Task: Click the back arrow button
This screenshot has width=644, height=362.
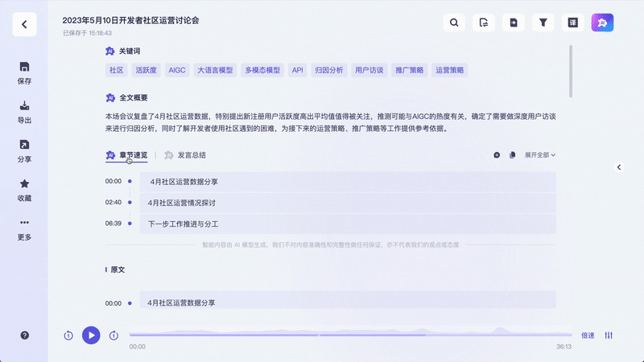Action: (24, 24)
